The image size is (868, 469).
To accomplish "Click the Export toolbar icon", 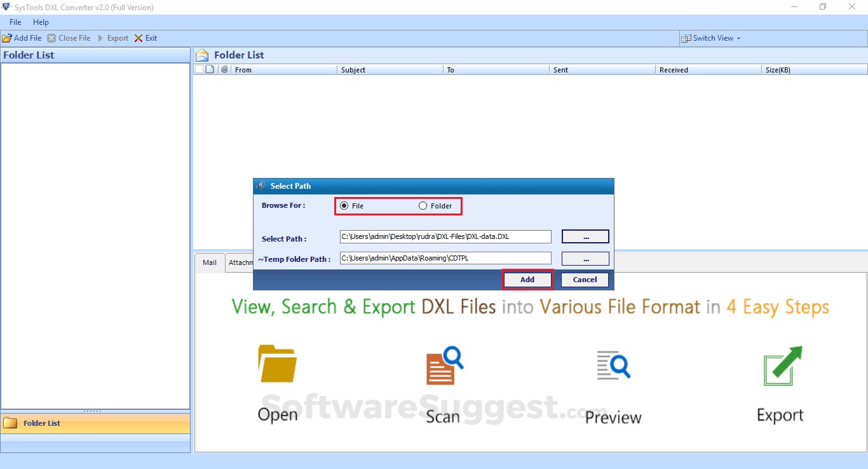I will (102, 37).
